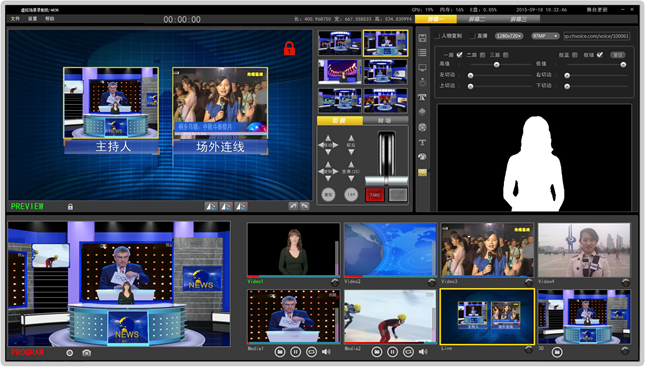
Task: Click the save disk icon in sidebar
Action: [422, 38]
